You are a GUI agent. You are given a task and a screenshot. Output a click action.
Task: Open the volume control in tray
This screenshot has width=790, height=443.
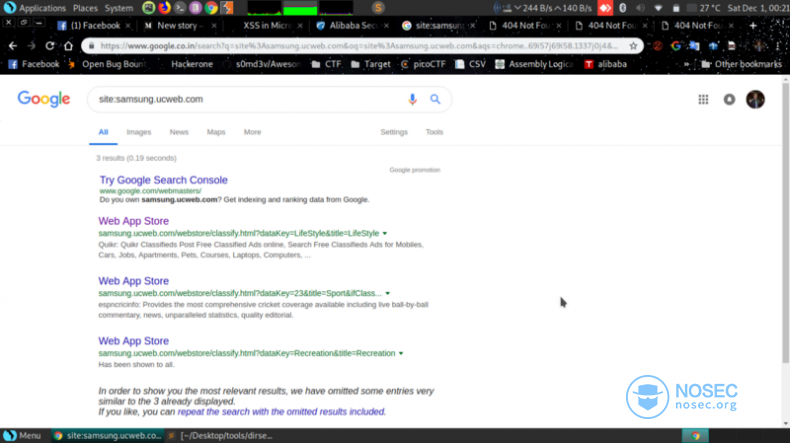click(x=640, y=8)
